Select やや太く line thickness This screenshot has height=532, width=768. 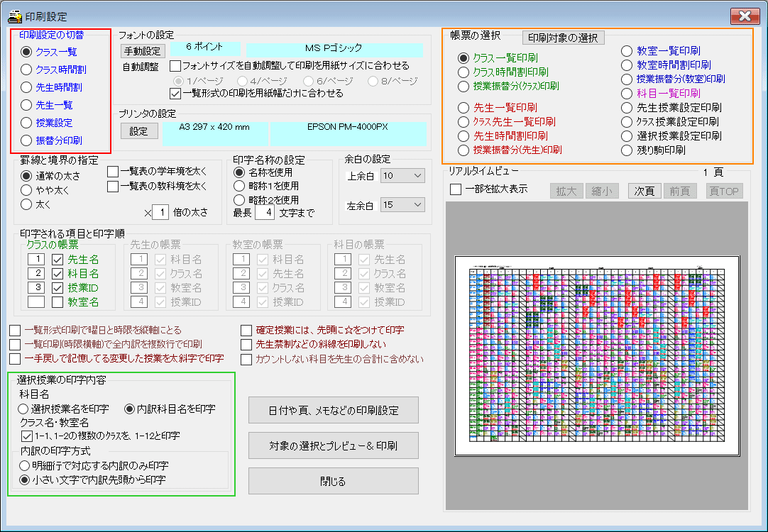pyautogui.click(x=26, y=190)
